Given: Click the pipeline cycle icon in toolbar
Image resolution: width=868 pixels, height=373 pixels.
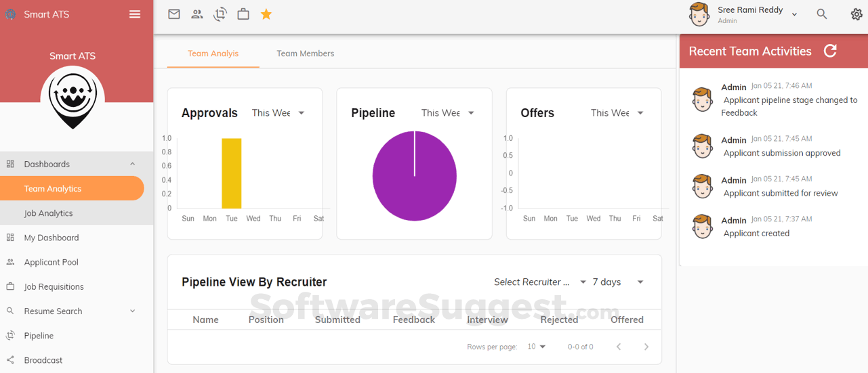Looking at the screenshot, I should (x=220, y=14).
